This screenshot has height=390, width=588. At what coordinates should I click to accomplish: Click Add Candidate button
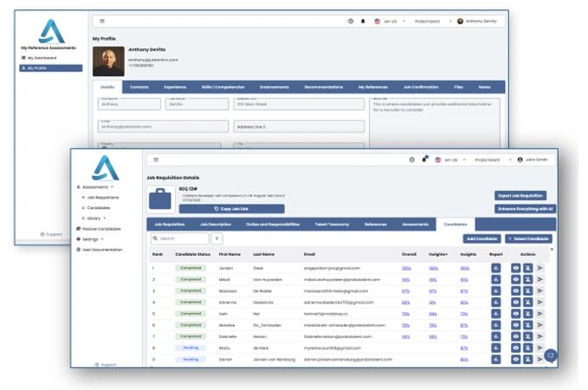click(x=481, y=238)
